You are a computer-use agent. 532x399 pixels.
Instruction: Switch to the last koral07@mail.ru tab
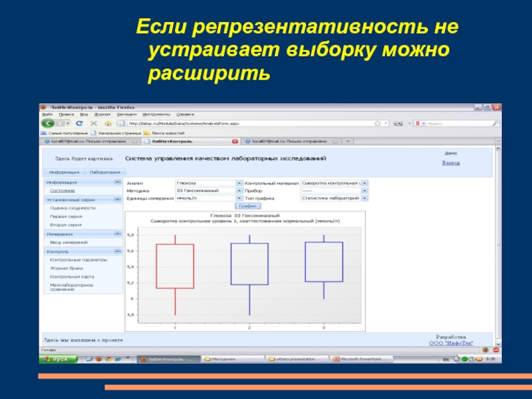tap(291, 141)
